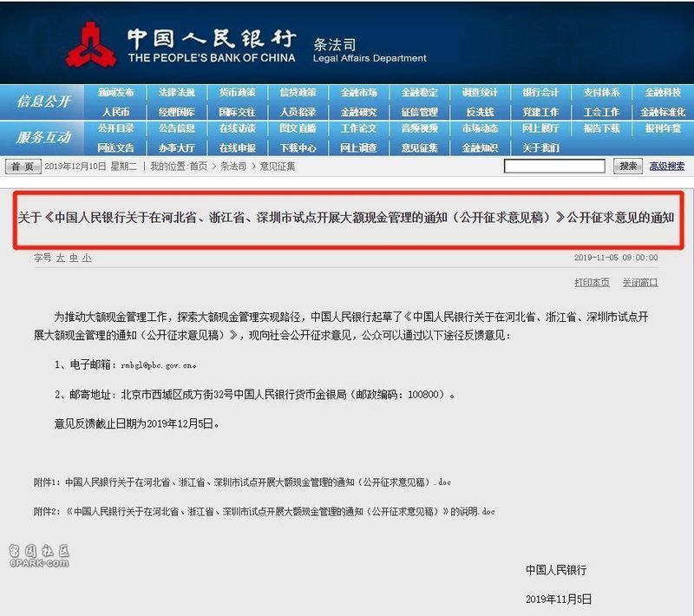The height and width of the screenshot is (616, 694).
Task: Open the 图文直播 section
Action: [x=298, y=128]
